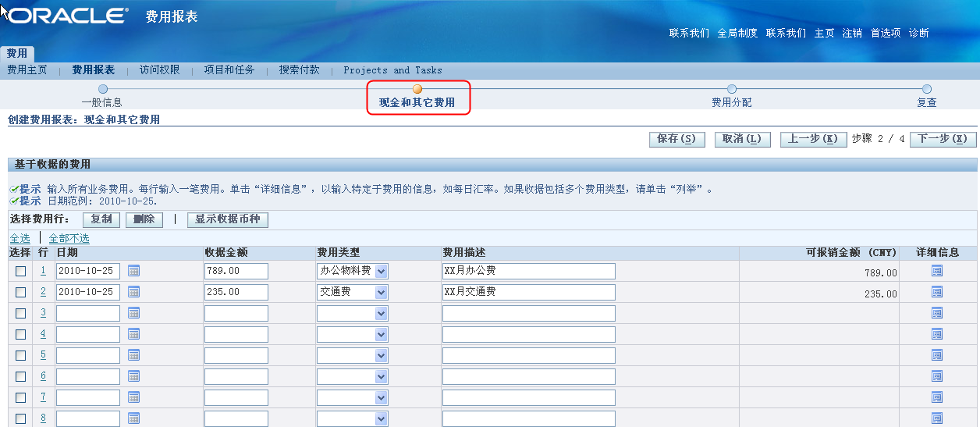Click the 显示收据币种 button
The image size is (980, 427).
point(228,220)
